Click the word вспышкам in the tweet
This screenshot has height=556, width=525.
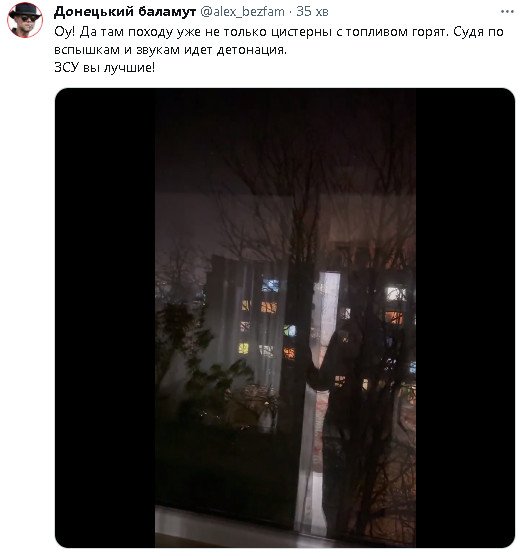87,50
